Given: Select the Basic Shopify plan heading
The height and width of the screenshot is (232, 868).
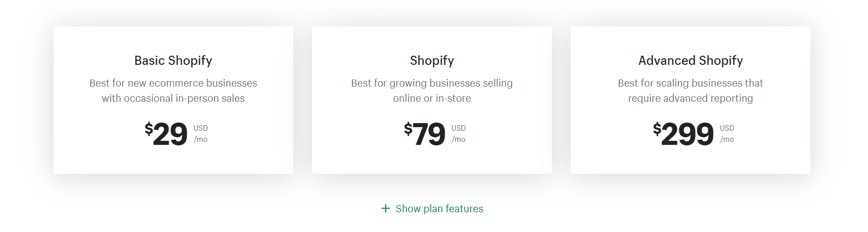Looking at the screenshot, I should point(173,61).
